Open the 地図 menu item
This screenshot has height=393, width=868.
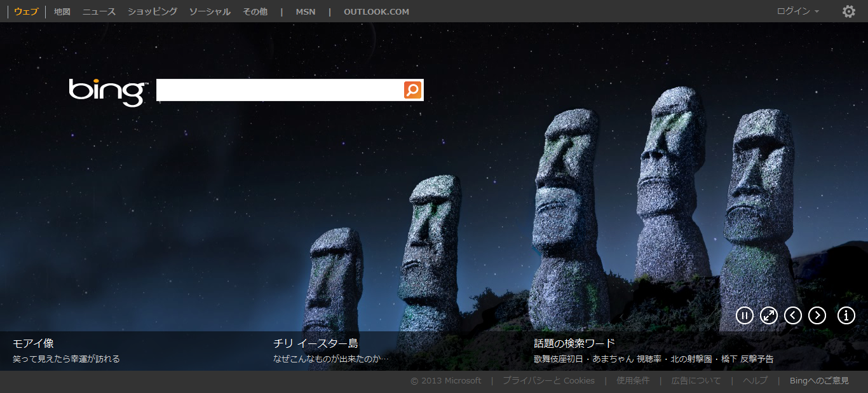[62, 11]
